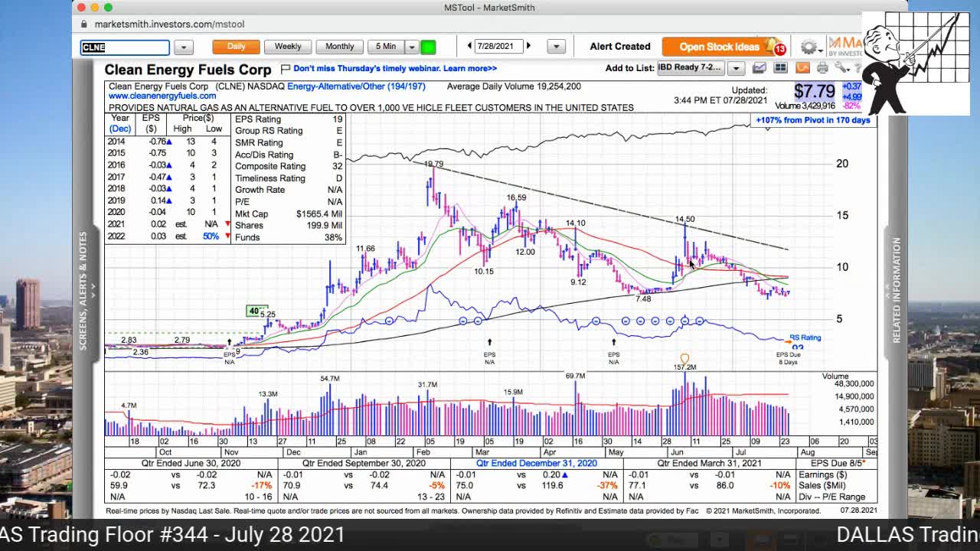Open the dropdown right of date field
The image size is (980, 551).
tap(556, 47)
